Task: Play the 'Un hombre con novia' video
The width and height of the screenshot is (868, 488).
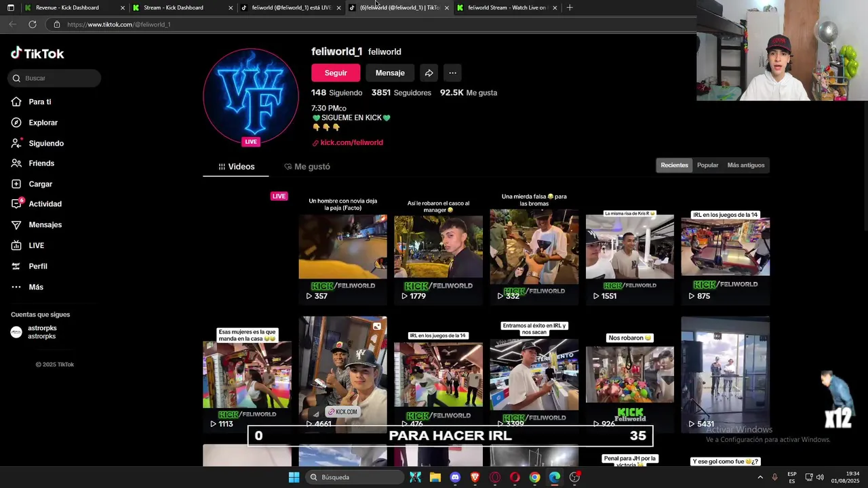Action: point(342,247)
